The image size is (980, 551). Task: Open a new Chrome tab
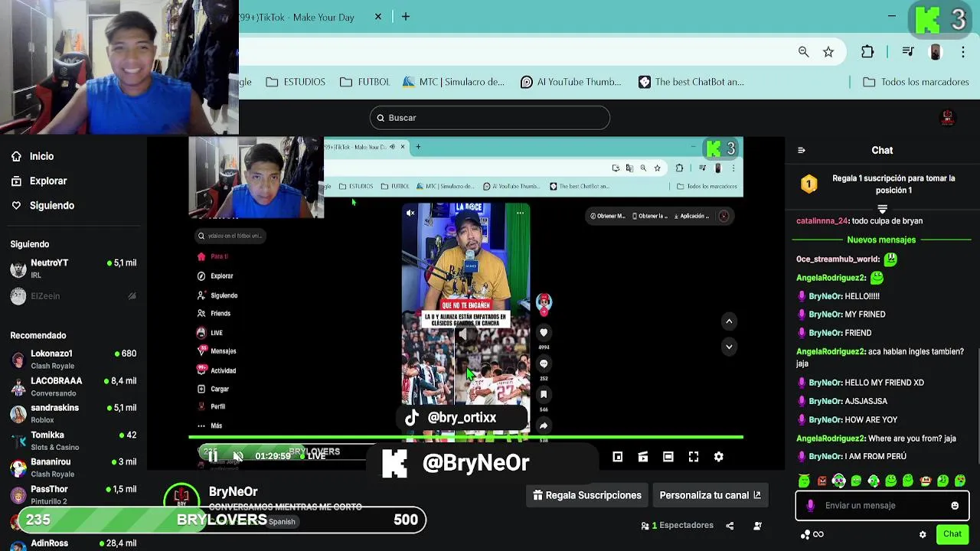tap(406, 16)
